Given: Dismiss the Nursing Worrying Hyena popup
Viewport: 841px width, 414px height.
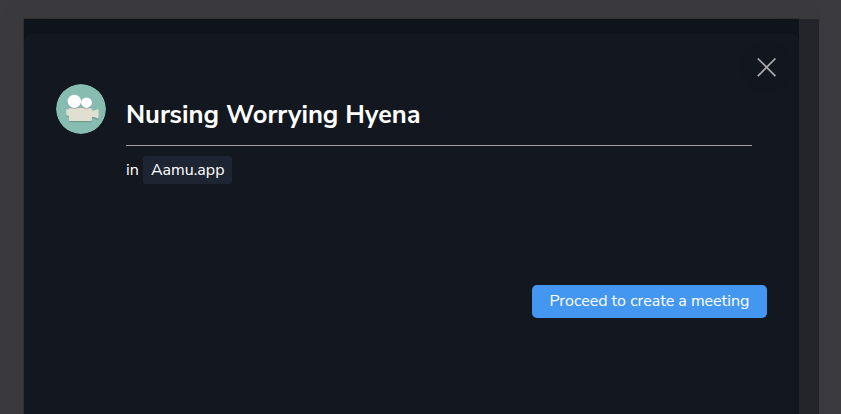Looking at the screenshot, I should (766, 68).
